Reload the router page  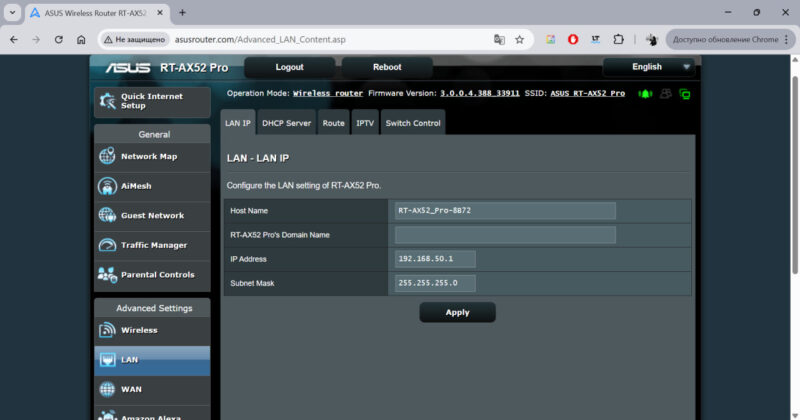point(59,39)
